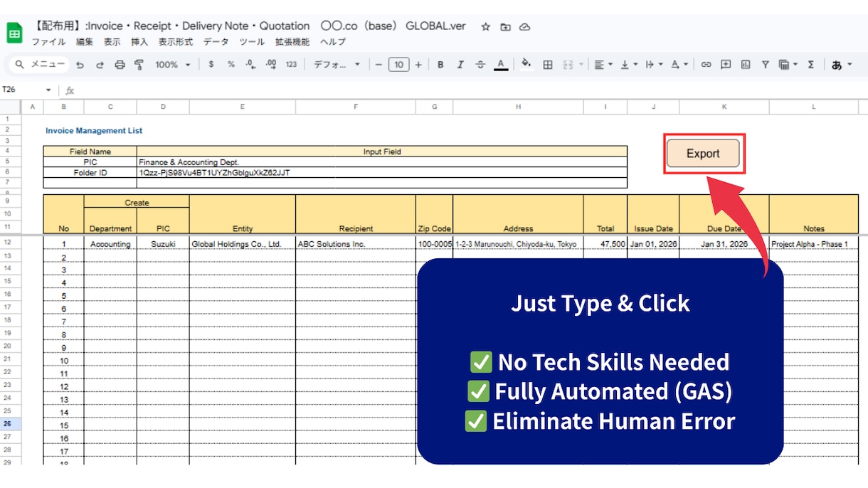This screenshot has width=868, height=488.
Task: Open the 挿入 menu
Action: tap(139, 42)
